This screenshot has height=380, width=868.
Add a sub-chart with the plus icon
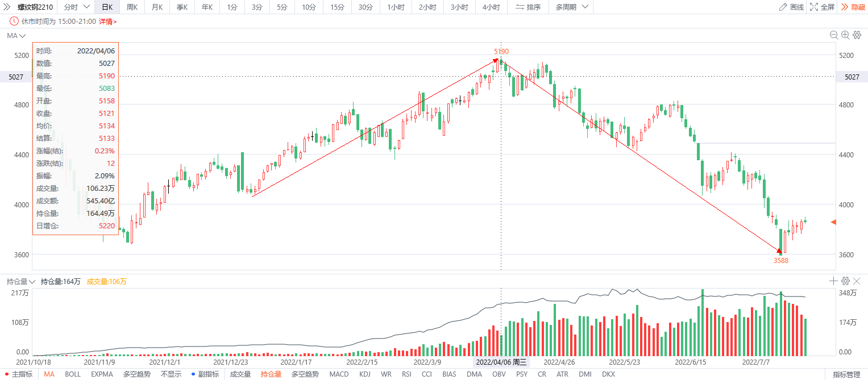(x=834, y=281)
